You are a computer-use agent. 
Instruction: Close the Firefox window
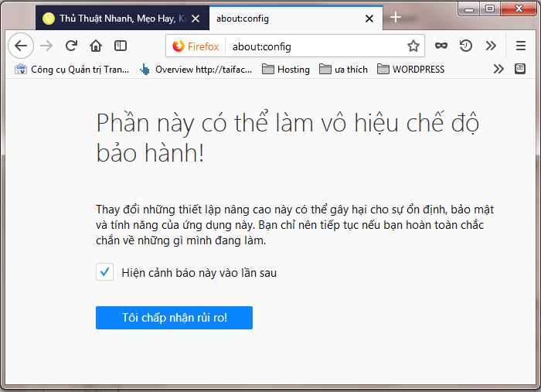[x=518, y=9]
